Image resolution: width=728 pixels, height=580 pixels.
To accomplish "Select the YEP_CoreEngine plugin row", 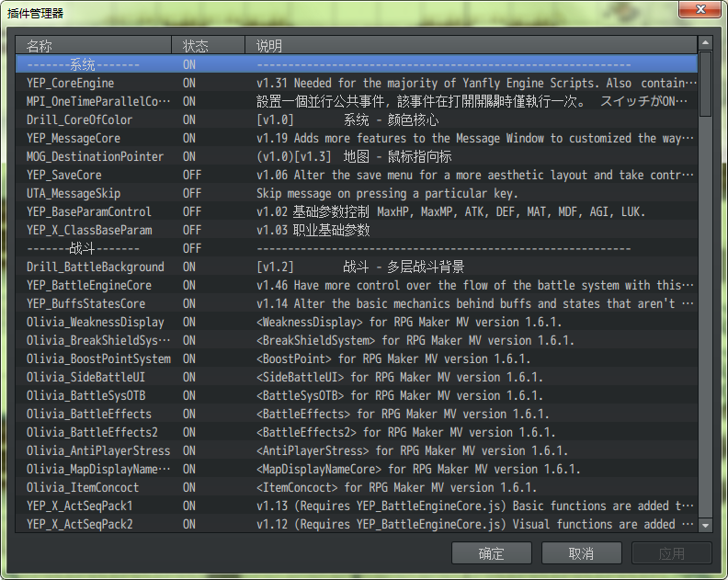I will pyautogui.click(x=357, y=83).
